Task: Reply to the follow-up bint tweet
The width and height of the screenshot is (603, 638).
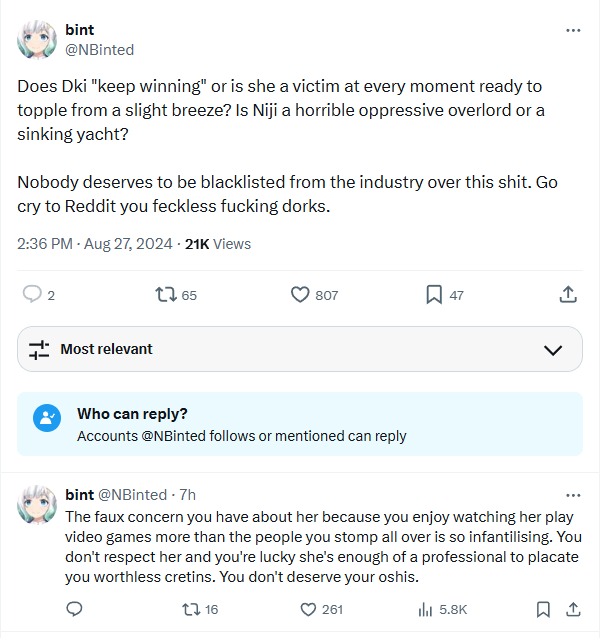Action: click(74, 609)
